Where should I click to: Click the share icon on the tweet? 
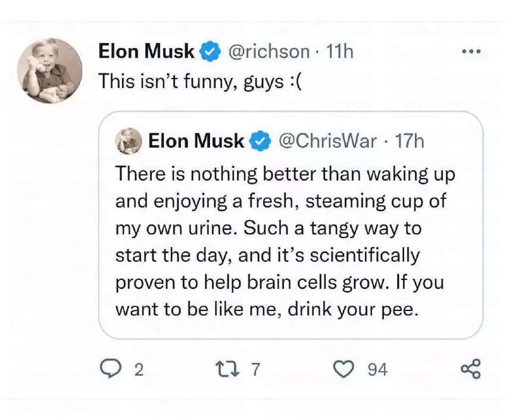[x=470, y=370]
